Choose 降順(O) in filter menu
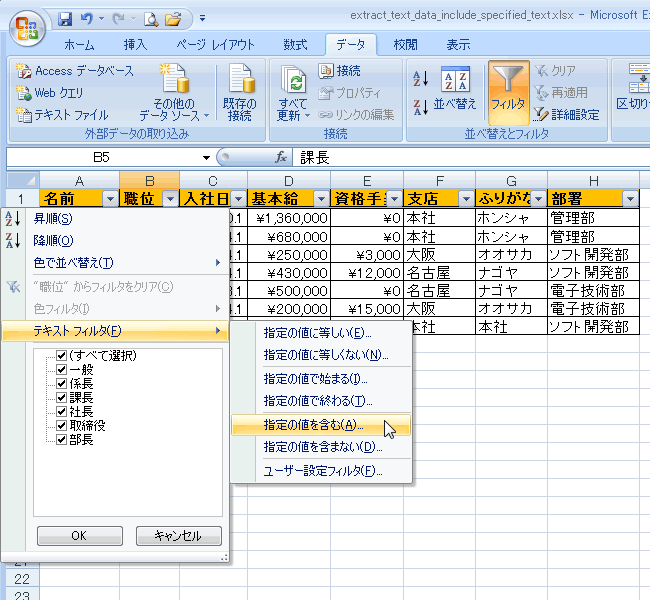 point(115,240)
